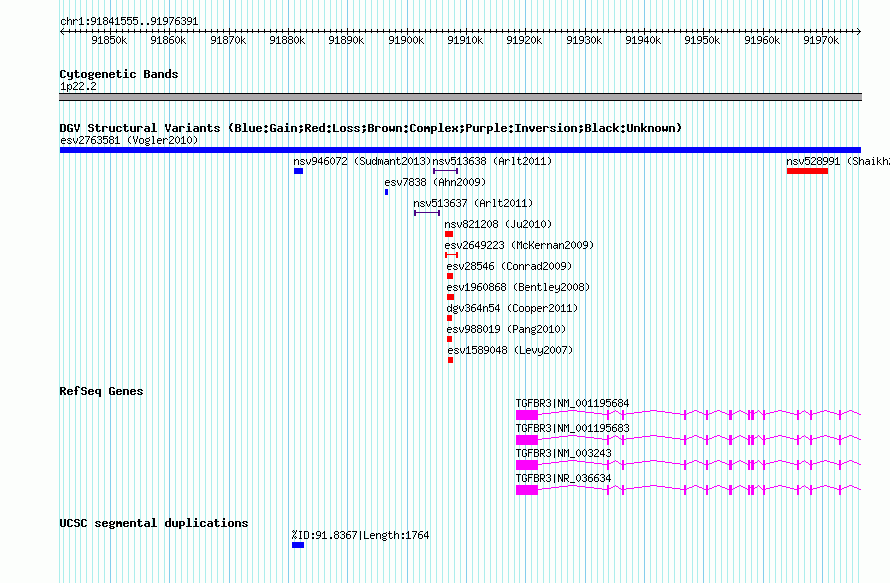The width and height of the screenshot is (890, 583).
Task: Click the 1p22.2 cytogenetic band bar
Action: (x=460, y=97)
